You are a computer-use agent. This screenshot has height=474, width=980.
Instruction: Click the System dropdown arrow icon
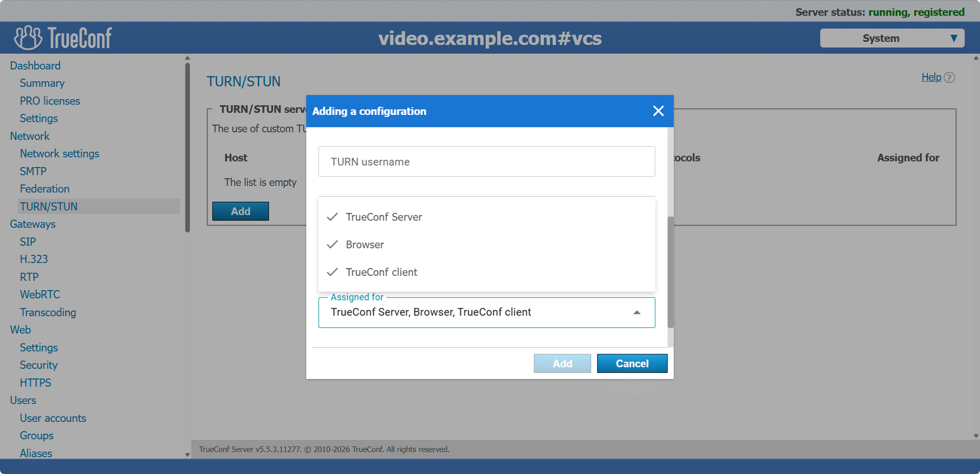point(953,38)
